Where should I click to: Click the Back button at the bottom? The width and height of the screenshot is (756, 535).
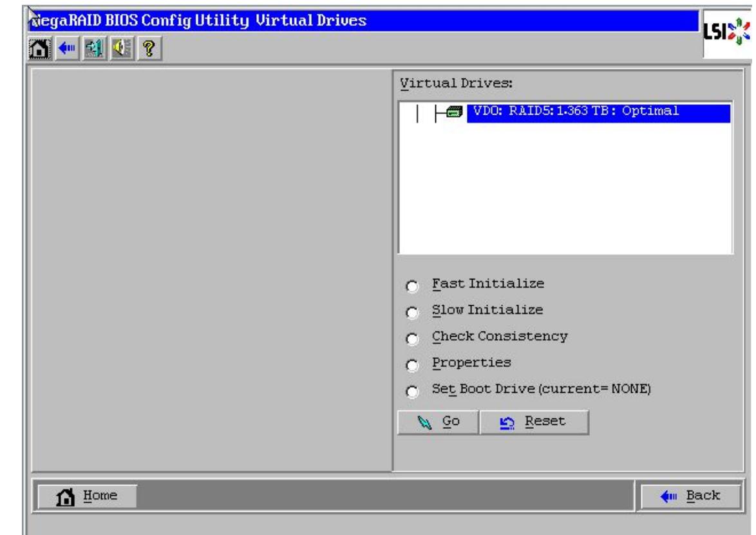tap(690, 496)
